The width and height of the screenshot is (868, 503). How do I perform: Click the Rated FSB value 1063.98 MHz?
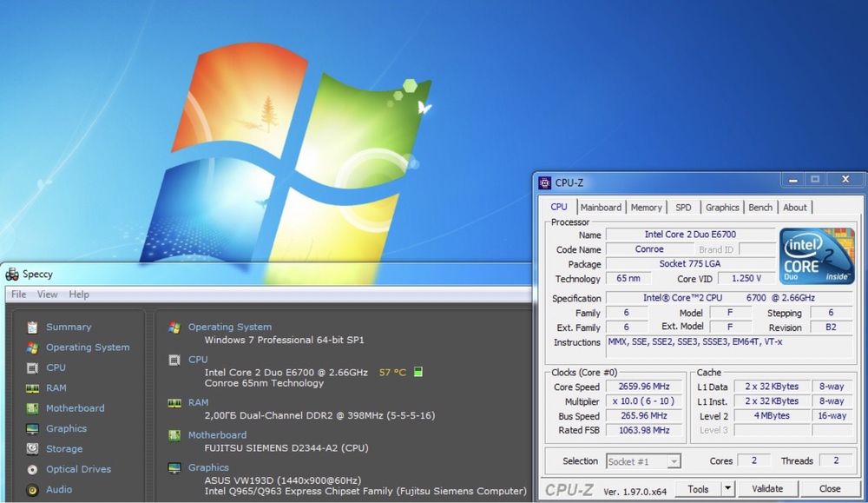click(644, 430)
